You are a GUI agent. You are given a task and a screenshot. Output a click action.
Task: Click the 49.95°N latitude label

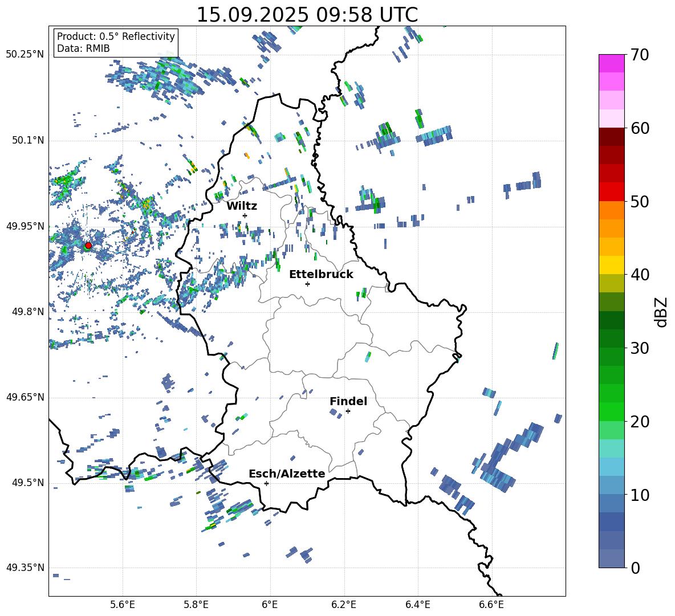pyautogui.click(x=25, y=226)
